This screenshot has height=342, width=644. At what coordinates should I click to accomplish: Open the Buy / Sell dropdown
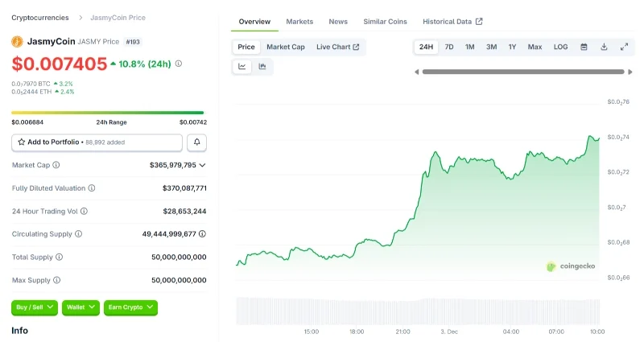pyautogui.click(x=34, y=307)
